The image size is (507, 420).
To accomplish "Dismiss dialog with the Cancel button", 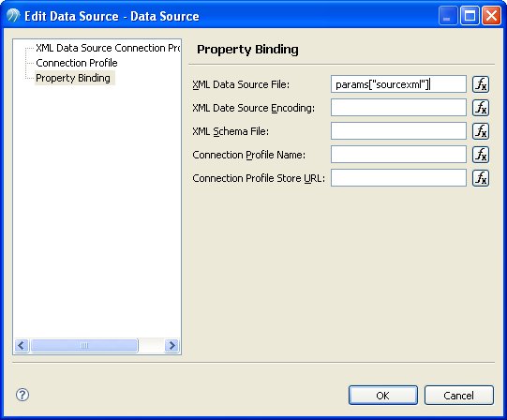I will (x=459, y=395).
